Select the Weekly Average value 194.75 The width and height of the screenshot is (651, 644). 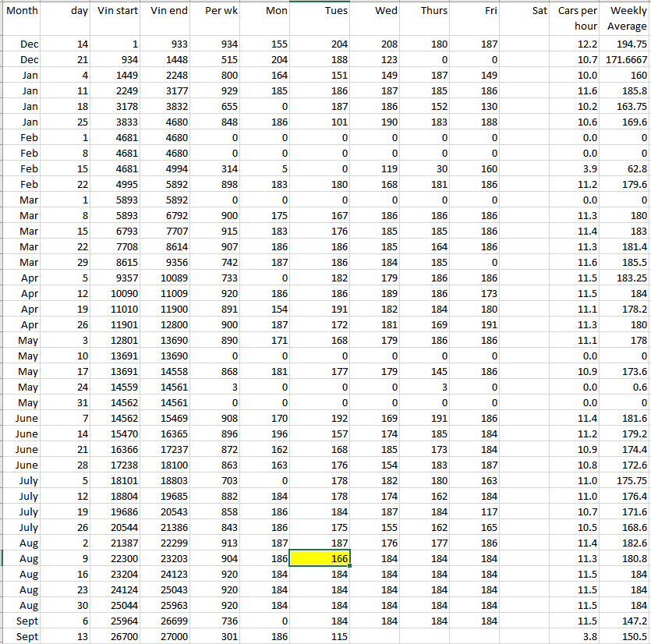click(626, 44)
